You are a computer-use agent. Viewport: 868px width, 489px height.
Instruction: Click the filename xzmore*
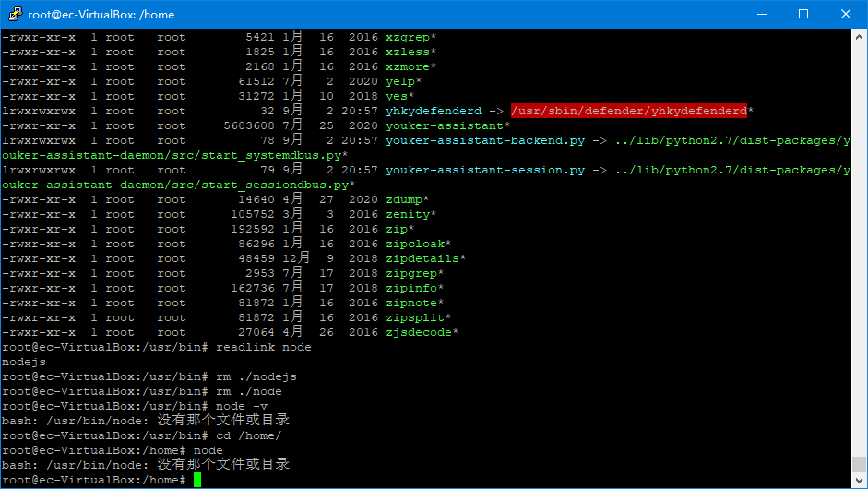(x=410, y=66)
